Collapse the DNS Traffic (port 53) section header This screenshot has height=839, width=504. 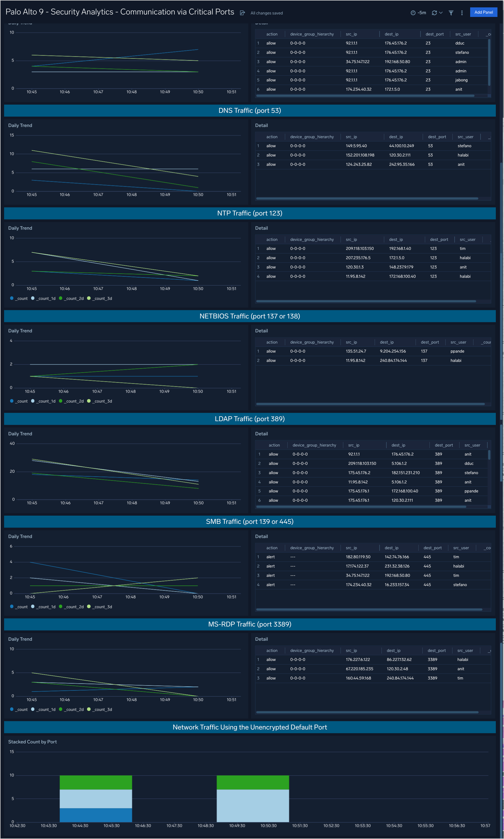tap(250, 110)
